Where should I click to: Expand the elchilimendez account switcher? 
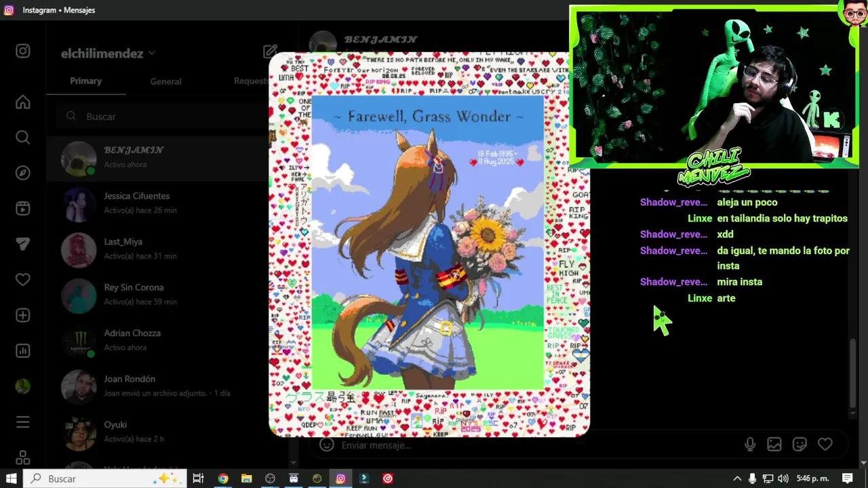point(108,53)
